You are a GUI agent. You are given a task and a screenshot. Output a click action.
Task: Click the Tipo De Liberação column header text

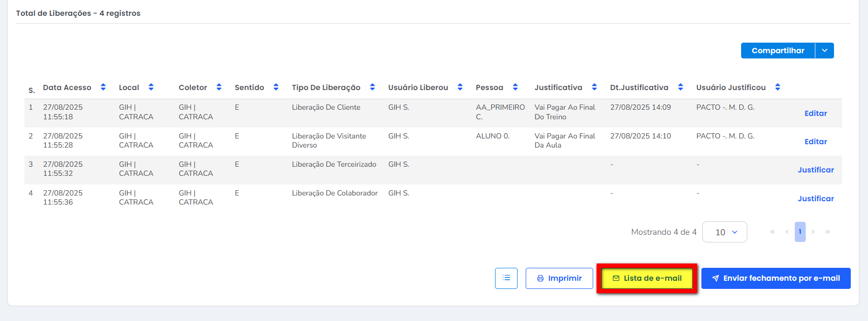coord(326,87)
